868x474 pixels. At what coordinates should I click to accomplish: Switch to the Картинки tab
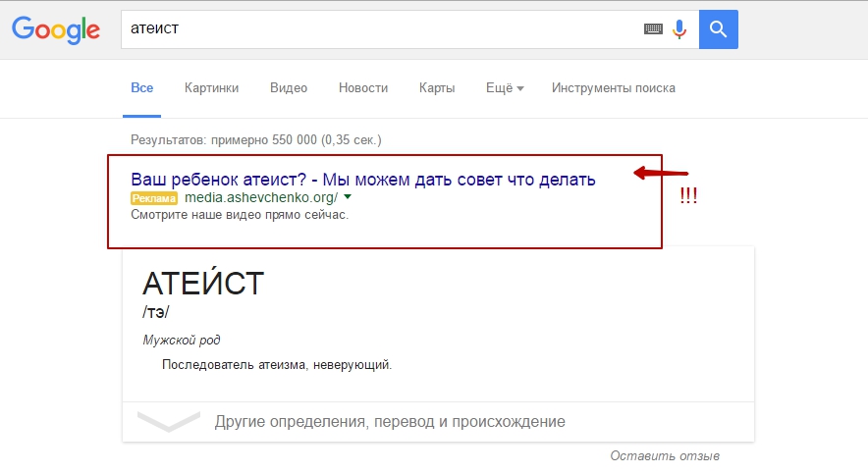211,88
